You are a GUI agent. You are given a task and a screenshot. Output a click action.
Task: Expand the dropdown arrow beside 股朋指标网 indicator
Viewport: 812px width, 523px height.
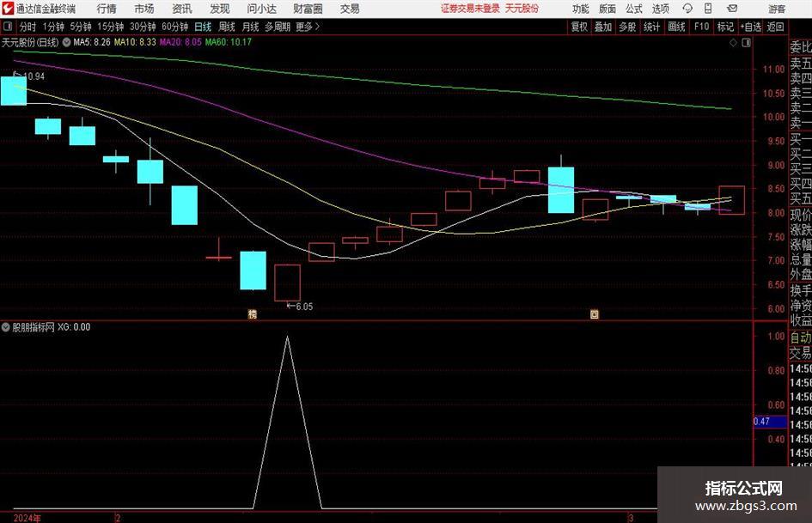pos(6,326)
